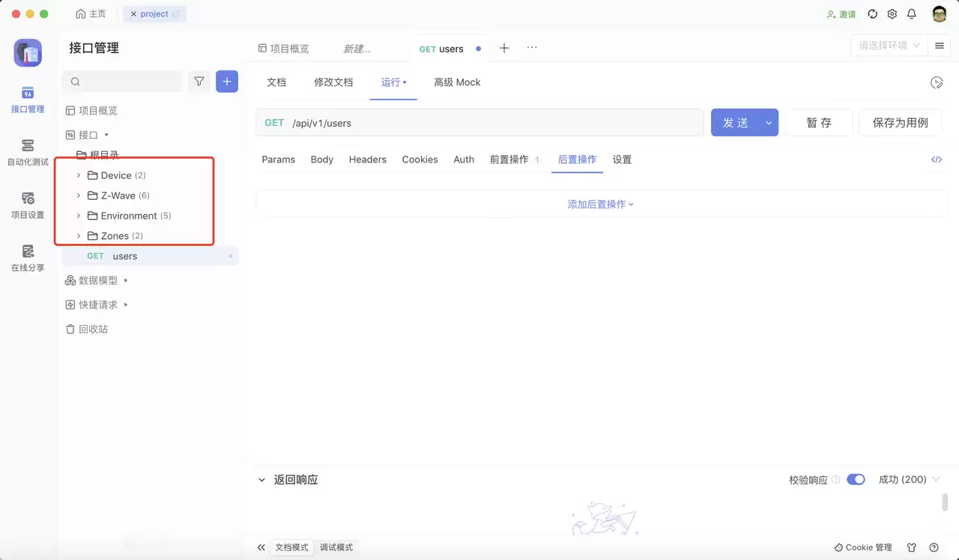Expand the Environment folder
The width and height of the screenshot is (959, 560).
78,216
